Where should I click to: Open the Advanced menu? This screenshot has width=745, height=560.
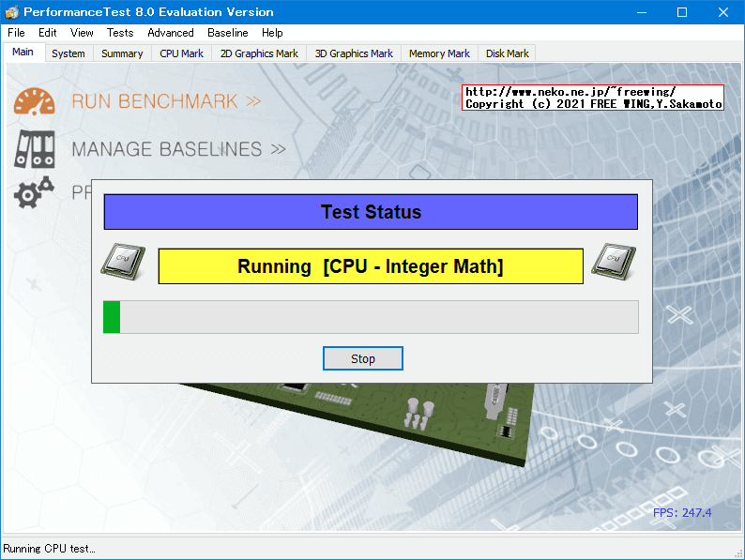[171, 33]
